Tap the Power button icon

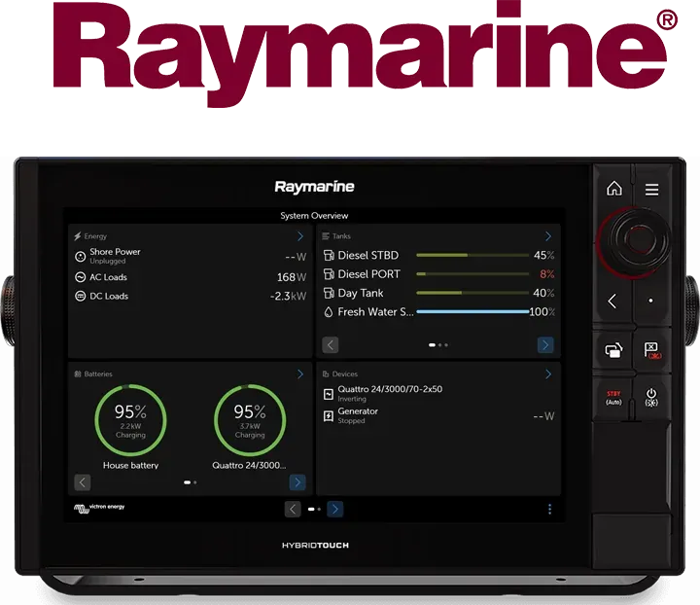(651, 398)
